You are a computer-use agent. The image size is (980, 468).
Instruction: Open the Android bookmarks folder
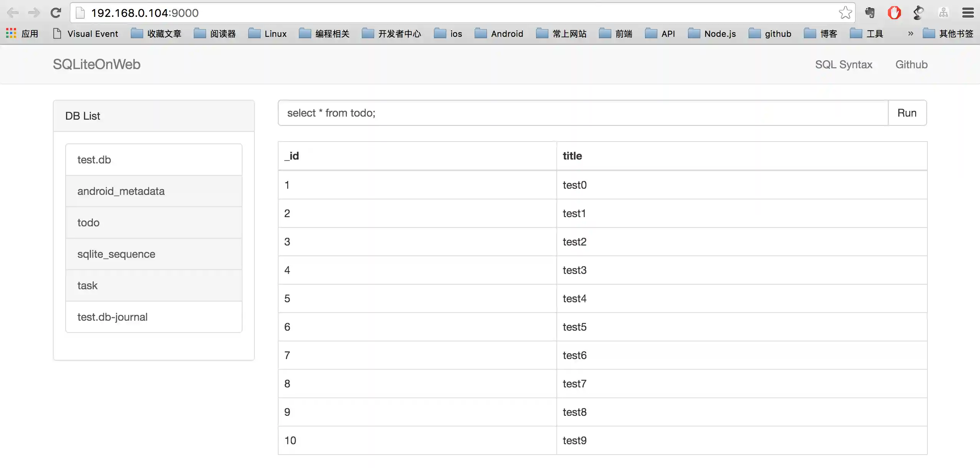pyautogui.click(x=499, y=34)
